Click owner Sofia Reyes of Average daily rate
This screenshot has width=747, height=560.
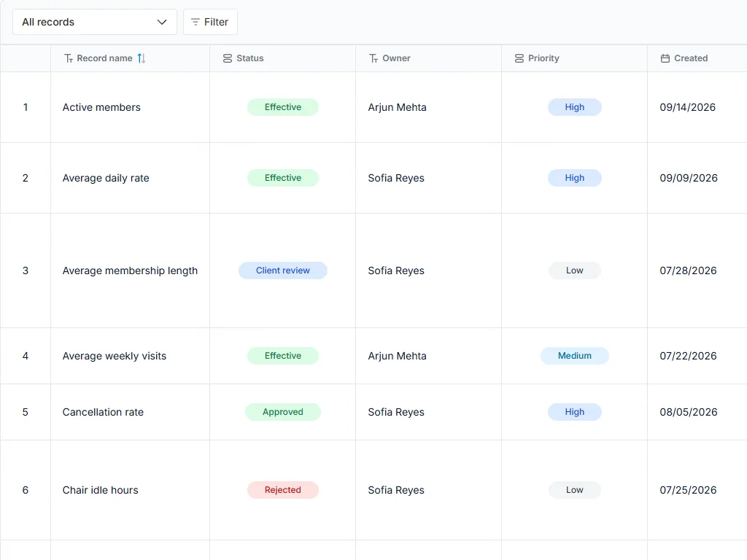(x=396, y=178)
